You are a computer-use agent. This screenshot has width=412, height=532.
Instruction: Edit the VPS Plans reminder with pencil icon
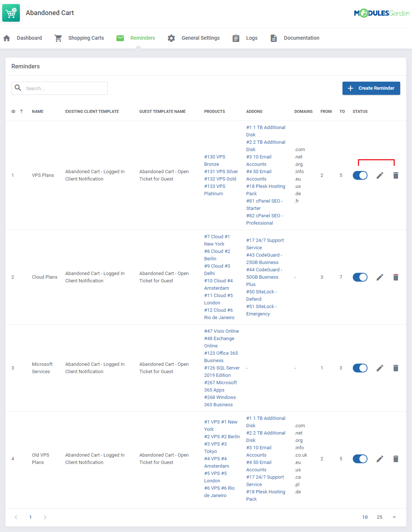(380, 175)
